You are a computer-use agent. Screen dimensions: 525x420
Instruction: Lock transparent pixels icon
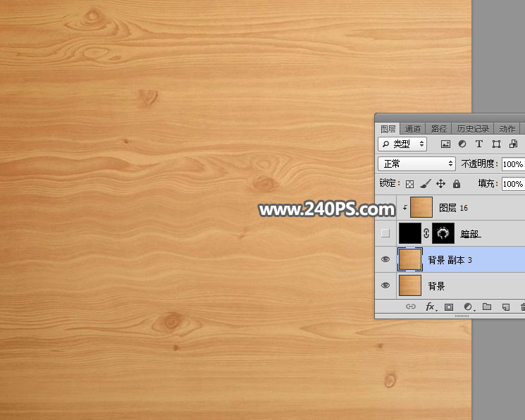point(409,184)
